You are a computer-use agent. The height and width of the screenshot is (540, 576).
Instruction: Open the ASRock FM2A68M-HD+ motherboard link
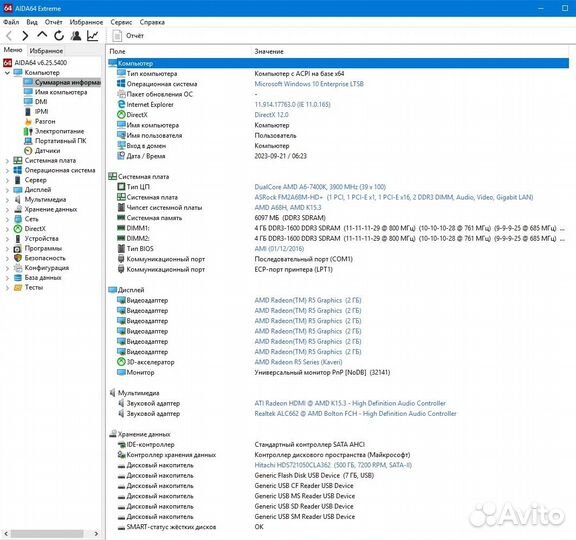[393, 197]
